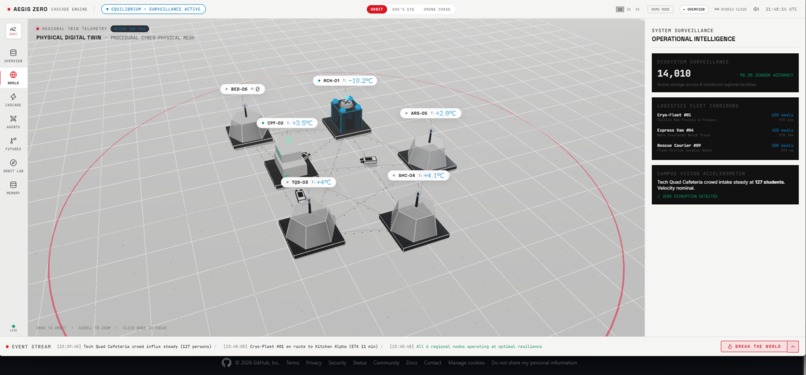Click the Rescue Courier #09 fleet row

(725, 147)
